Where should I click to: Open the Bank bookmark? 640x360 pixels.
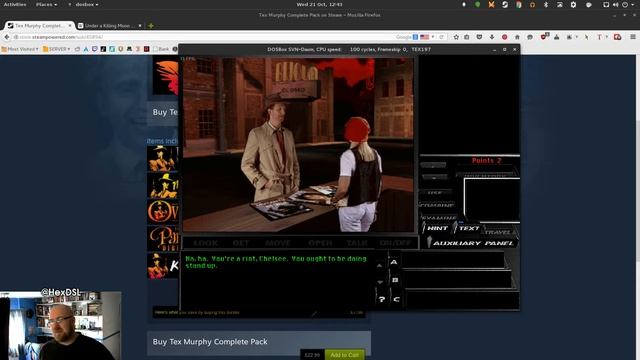[x=161, y=49]
